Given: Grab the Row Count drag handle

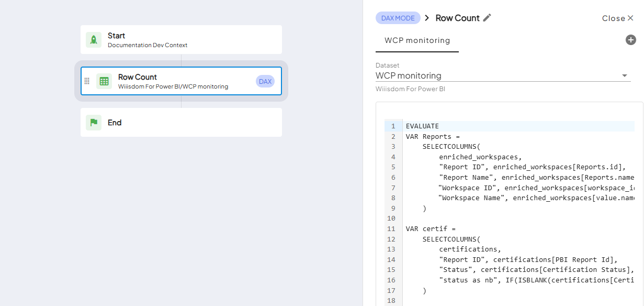Looking at the screenshot, I should [87, 81].
